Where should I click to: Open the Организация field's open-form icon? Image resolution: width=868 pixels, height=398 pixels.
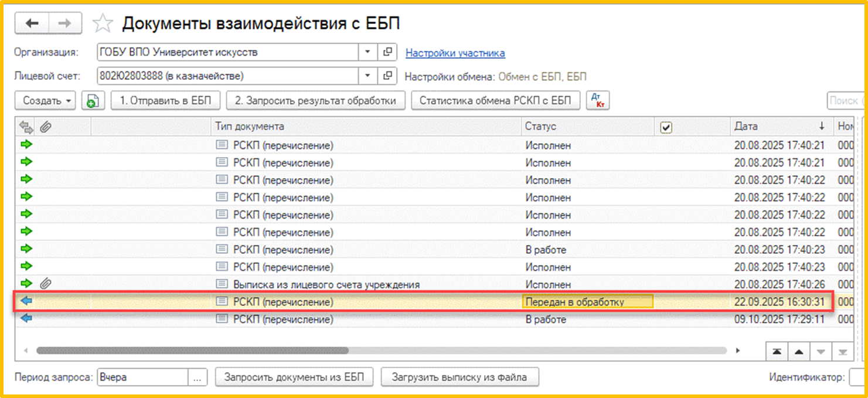coord(387,52)
